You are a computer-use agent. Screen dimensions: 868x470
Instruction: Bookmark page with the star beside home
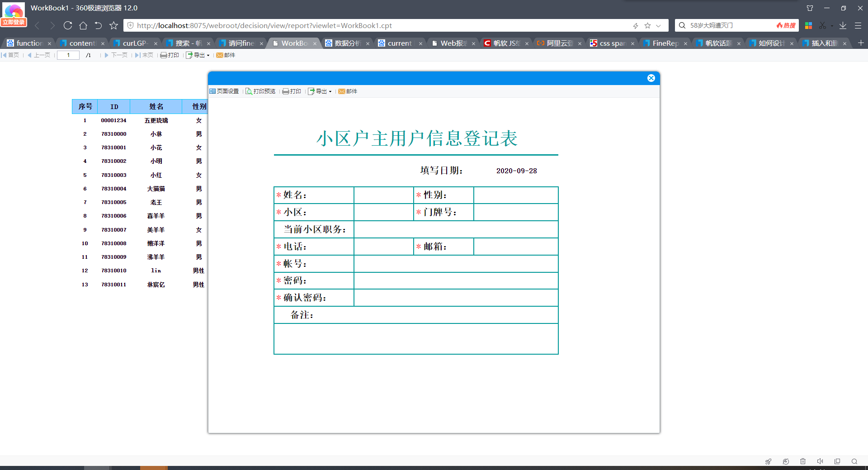(113, 25)
